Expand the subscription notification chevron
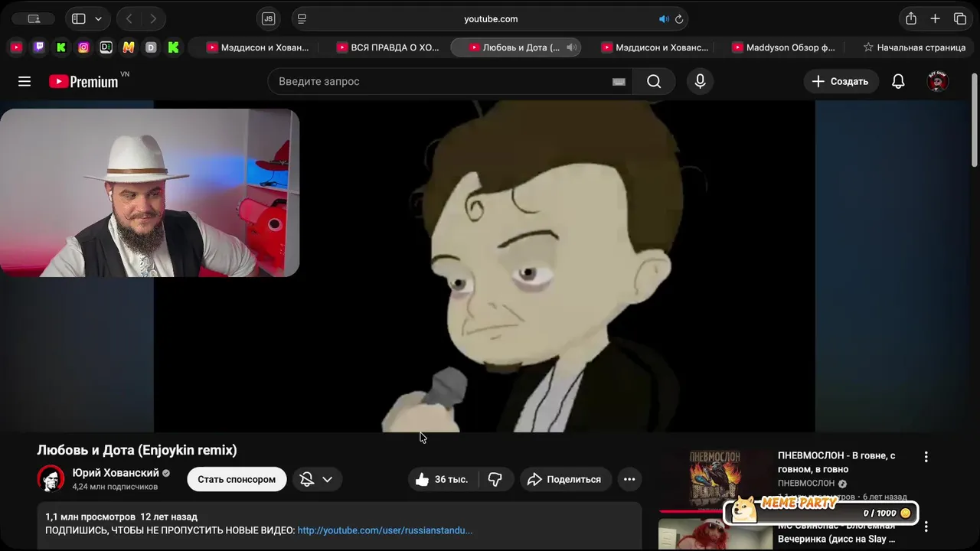Viewport: 980px width, 551px height. click(x=327, y=479)
